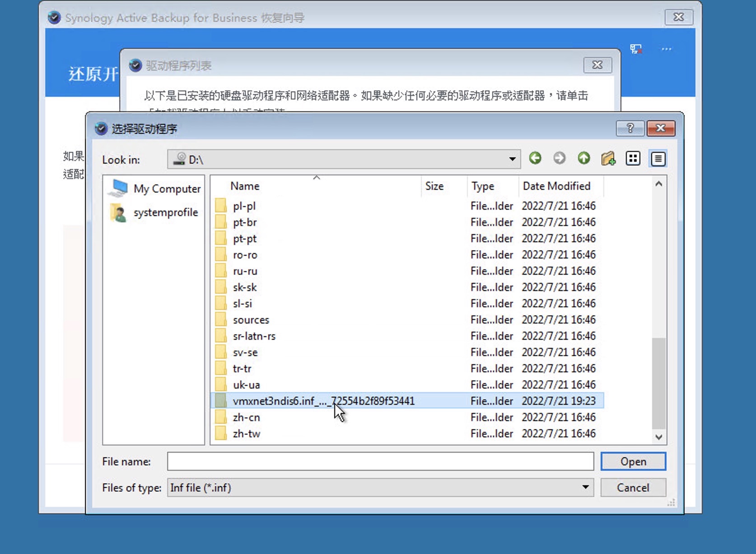Image resolution: width=756 pixels, height=554 pixels.
Task: Open the Look in drive dropdown
Action: (x=512, y=159)
